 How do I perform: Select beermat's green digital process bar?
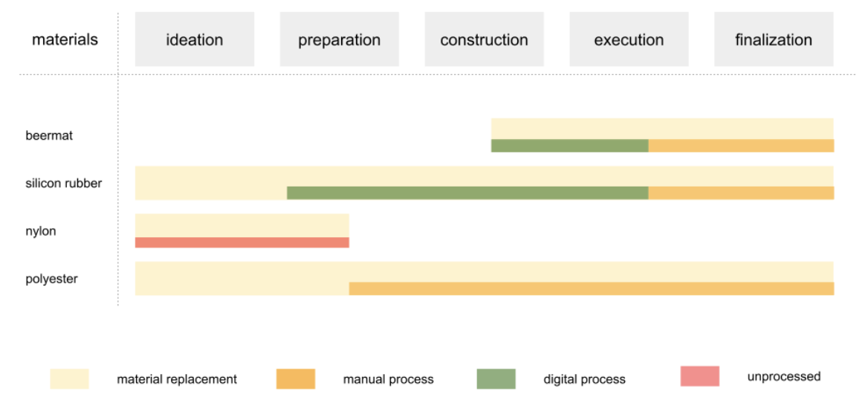pos(569,146)
